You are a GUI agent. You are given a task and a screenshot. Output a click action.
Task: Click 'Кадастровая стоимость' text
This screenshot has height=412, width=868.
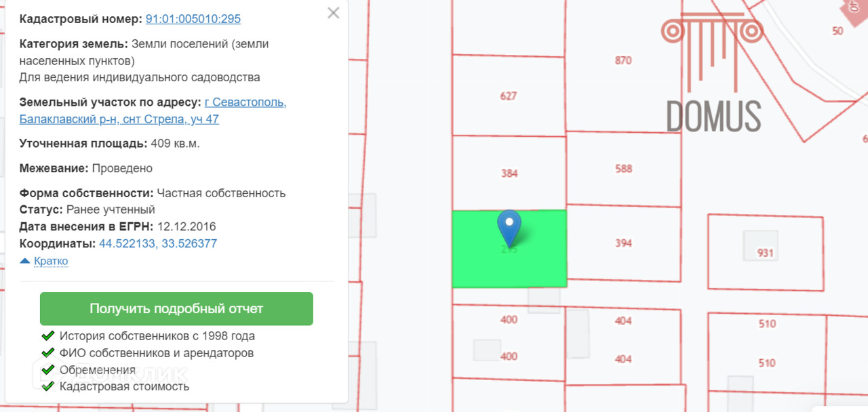pyautogui.click(x=125, y=387)
